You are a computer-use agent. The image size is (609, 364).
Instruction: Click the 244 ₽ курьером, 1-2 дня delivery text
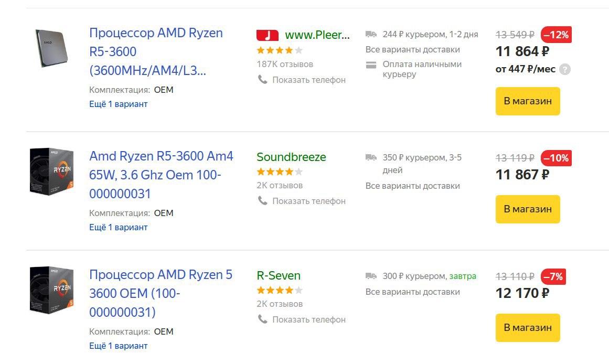click(430, 34)
